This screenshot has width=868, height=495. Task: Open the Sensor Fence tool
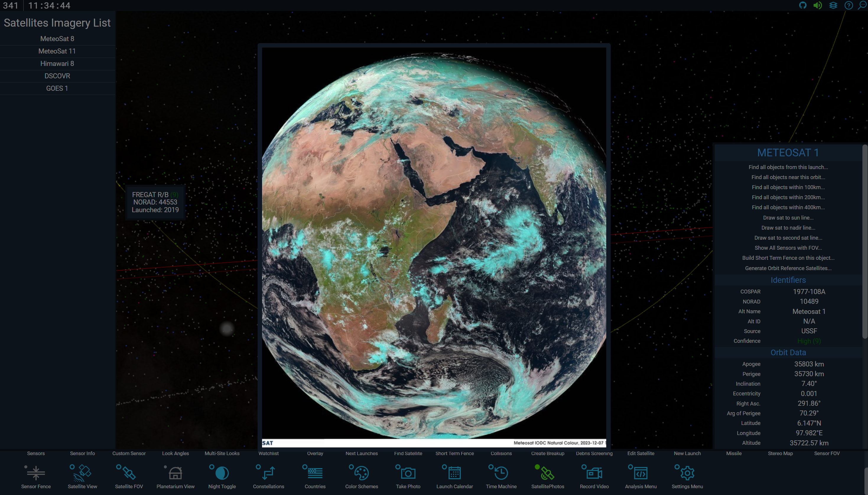[36, 473]
